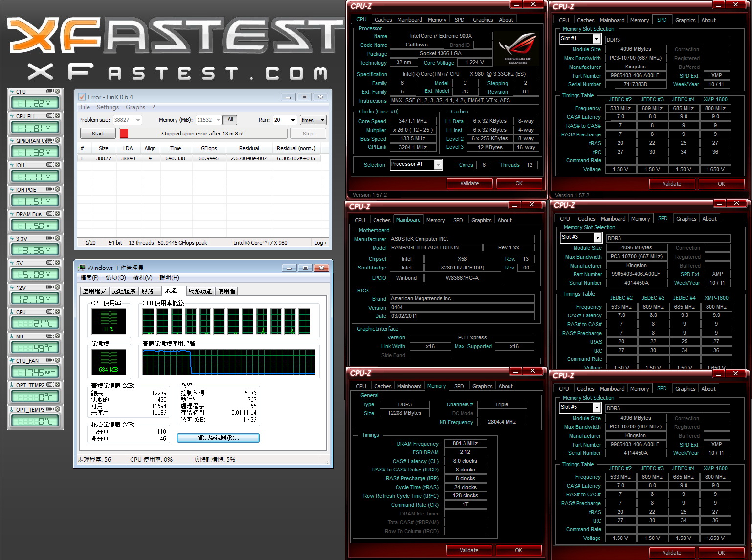Open the Run count dropdown showing 20
752x560 pixels.
click(x=293, y=120)
